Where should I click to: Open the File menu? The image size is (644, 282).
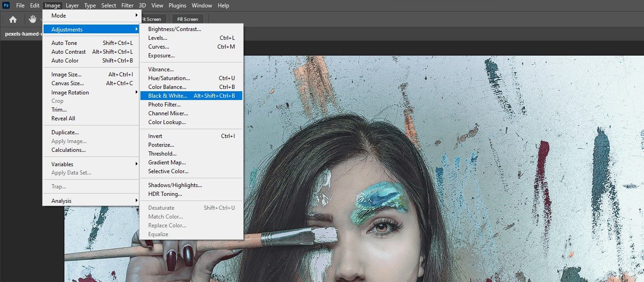point(20,6)
